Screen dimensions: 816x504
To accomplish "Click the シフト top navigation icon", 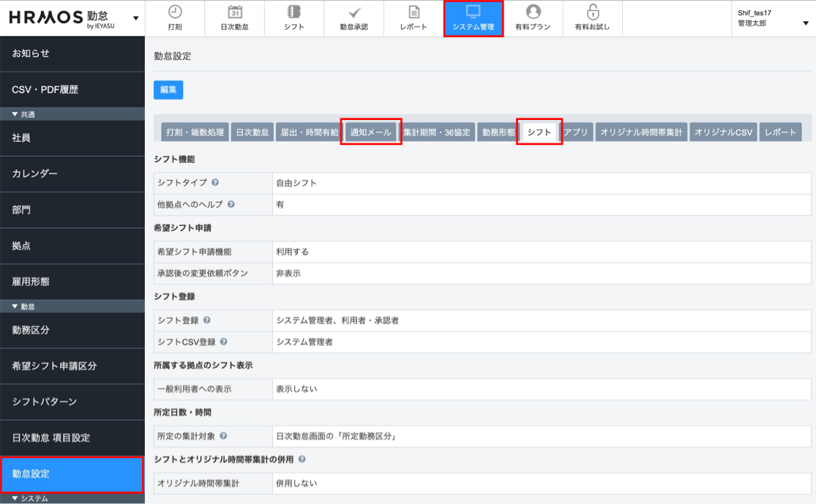I will pos(294,12).
